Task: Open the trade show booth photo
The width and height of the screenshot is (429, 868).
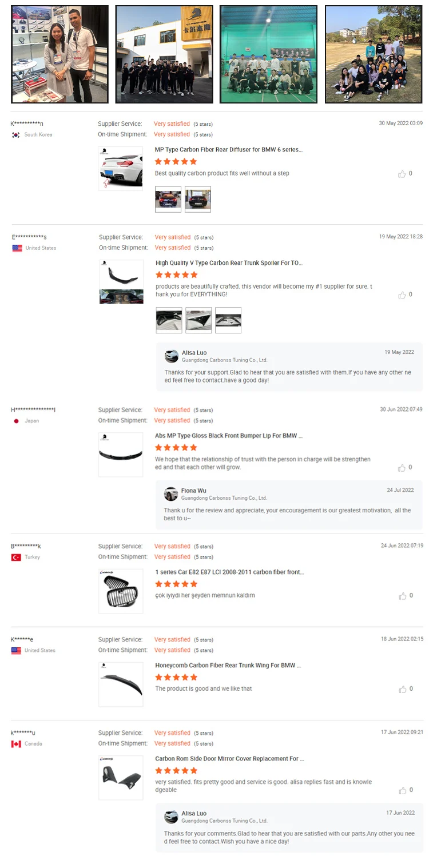Action: (x=59, y=54)
